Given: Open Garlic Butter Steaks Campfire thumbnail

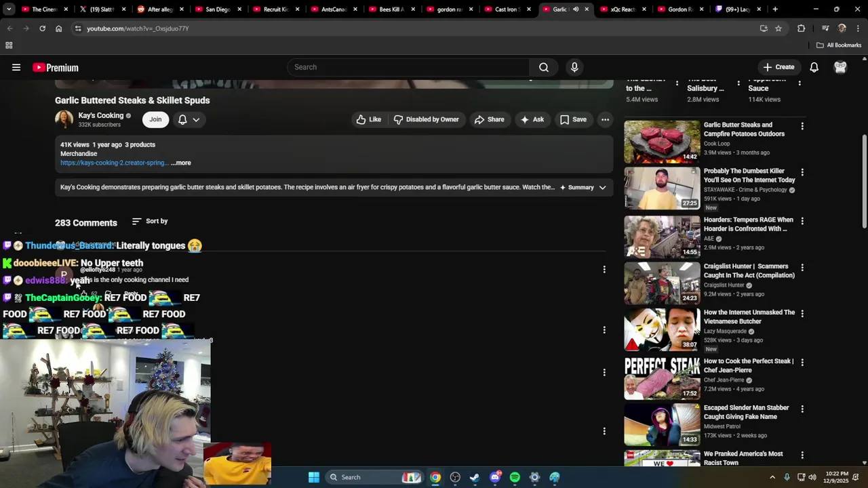Looking at the screenshot, I should [662, 142].
